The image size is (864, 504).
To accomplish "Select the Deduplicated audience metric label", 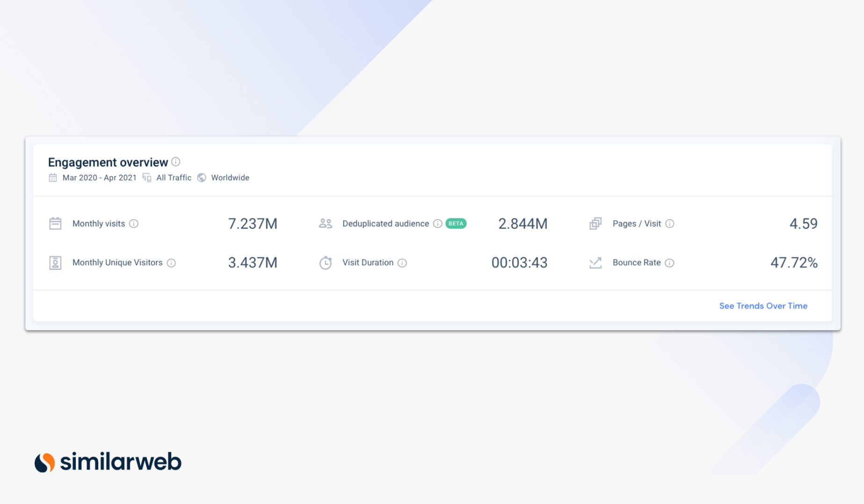I will (x=385, y=223).
